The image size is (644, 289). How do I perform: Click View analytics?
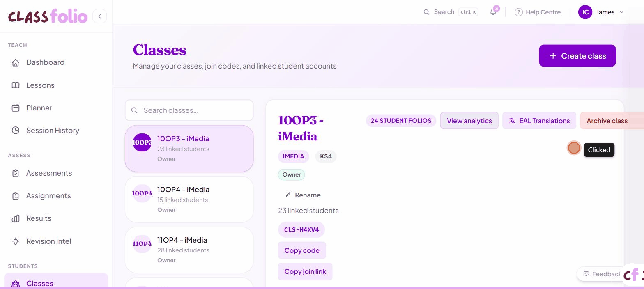469,121
